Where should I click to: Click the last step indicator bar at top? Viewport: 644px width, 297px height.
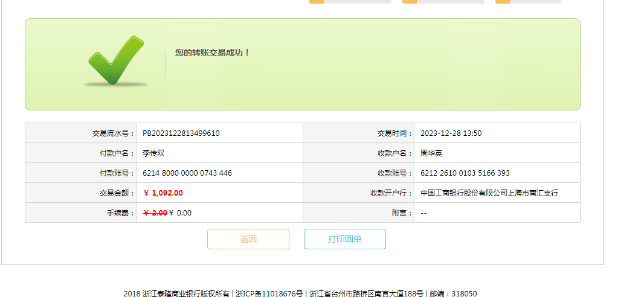[528, 1]
